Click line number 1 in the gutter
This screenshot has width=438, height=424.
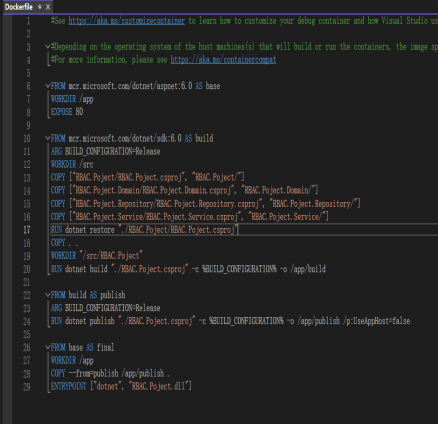click(28, 21)
